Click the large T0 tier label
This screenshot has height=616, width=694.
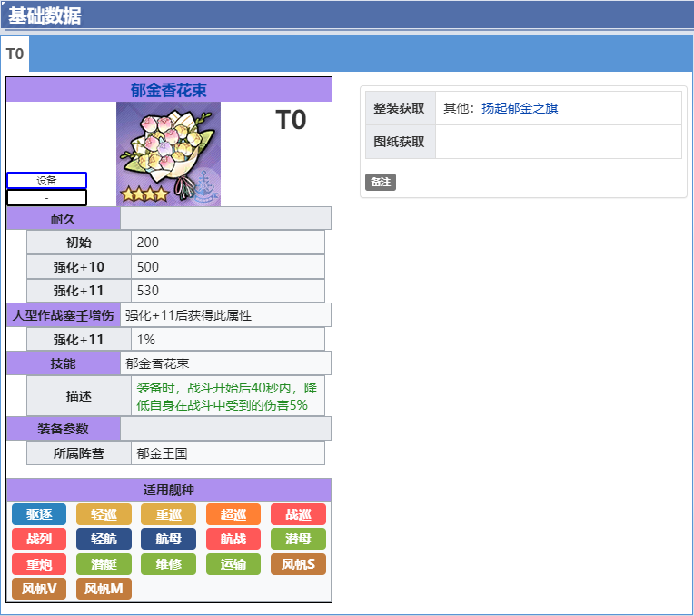(291, 120)
